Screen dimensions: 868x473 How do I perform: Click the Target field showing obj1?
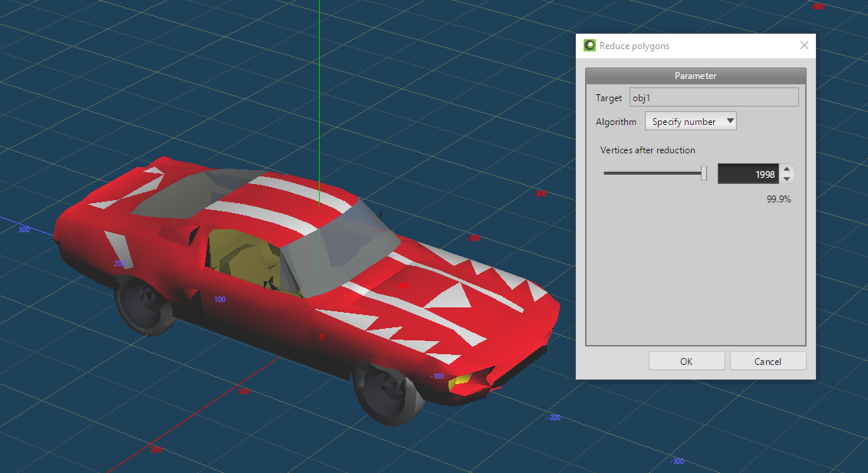click(x=714, y=97)
